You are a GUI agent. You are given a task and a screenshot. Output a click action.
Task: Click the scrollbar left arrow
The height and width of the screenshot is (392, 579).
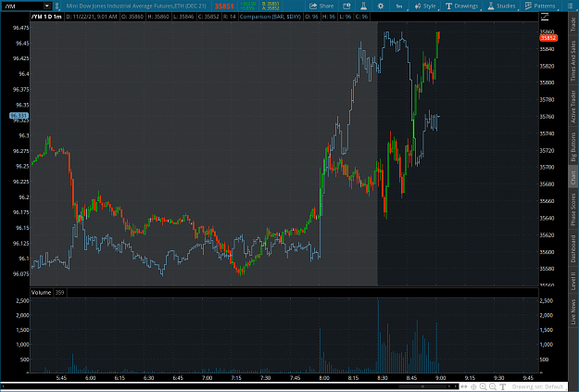coord(3,386)
